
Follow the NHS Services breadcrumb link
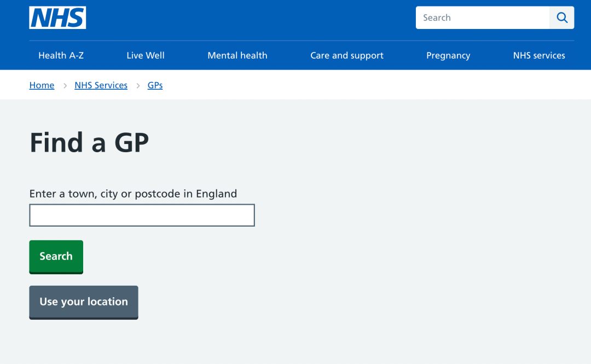click(x=101, y=85)
